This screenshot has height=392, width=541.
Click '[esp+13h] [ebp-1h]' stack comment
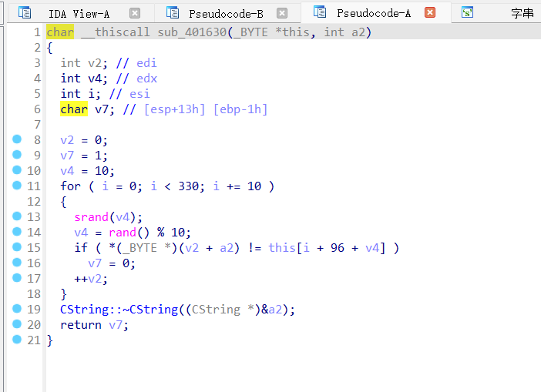click(206, 109)
